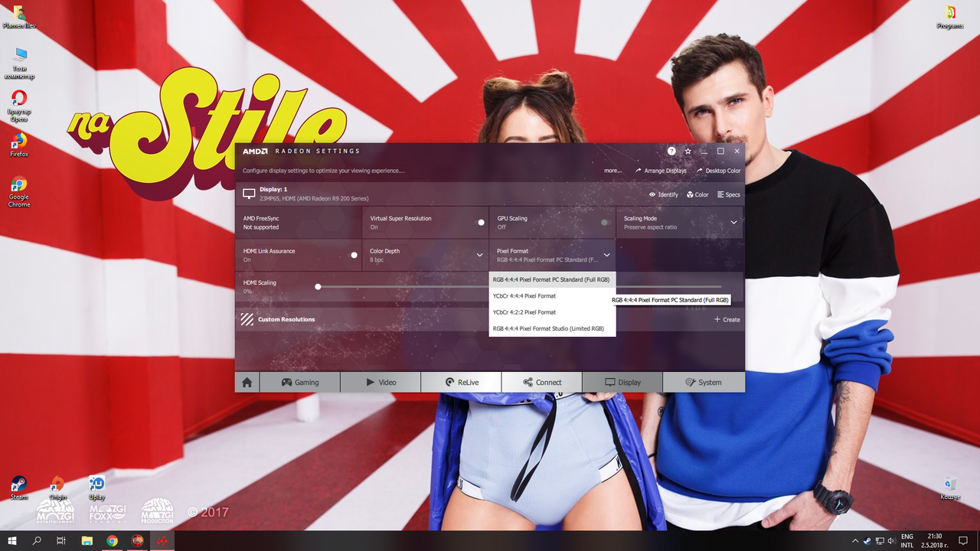Toggle Virtual Super Resolution off
The height and width of the screenshot is (551, 980).
click(482, 222)
